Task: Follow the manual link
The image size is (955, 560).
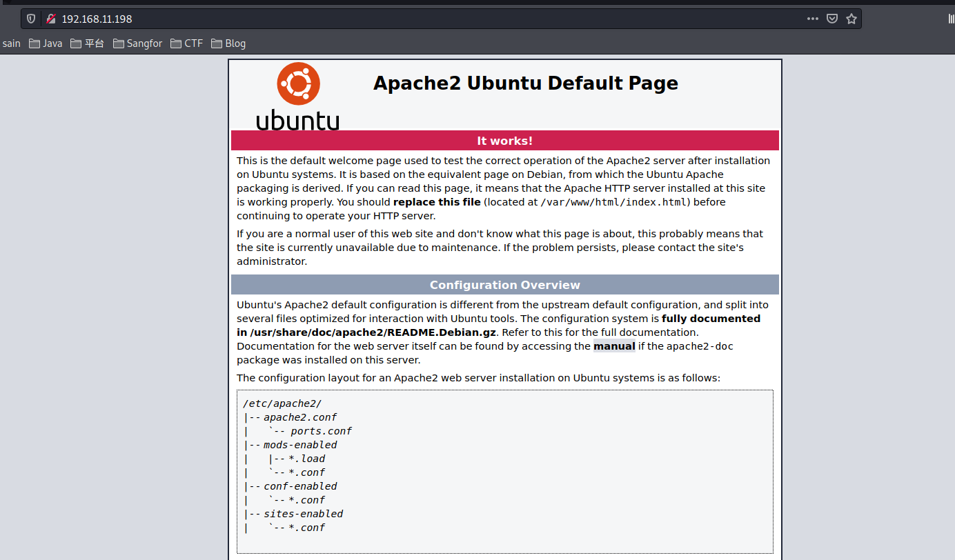Action: click(x=614, y=346)
